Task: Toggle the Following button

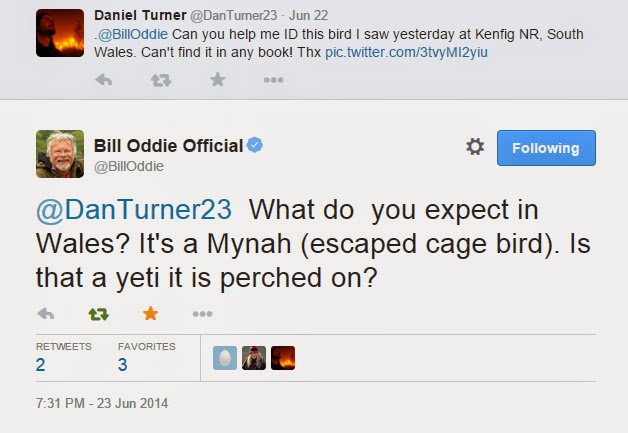Action: tap(546, 147)
